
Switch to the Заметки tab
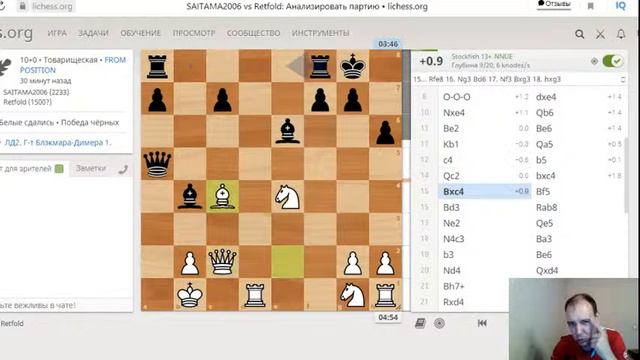(x=91, y=169)
